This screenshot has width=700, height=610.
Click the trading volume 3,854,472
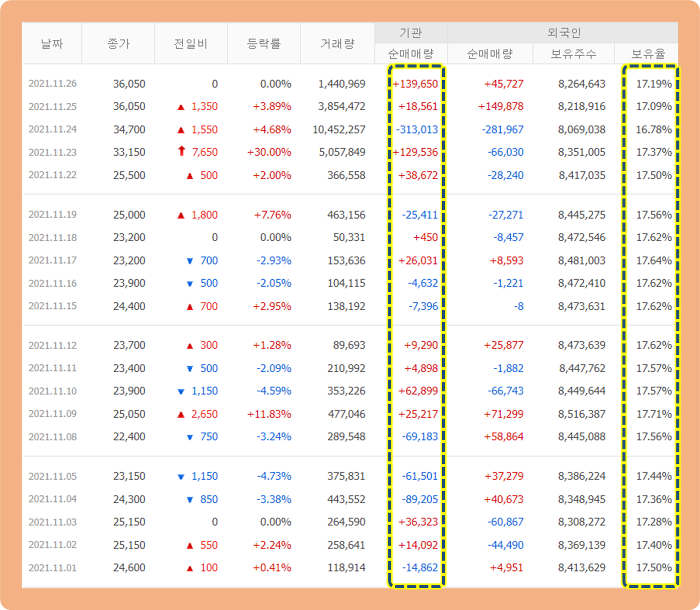coord(342,107)
